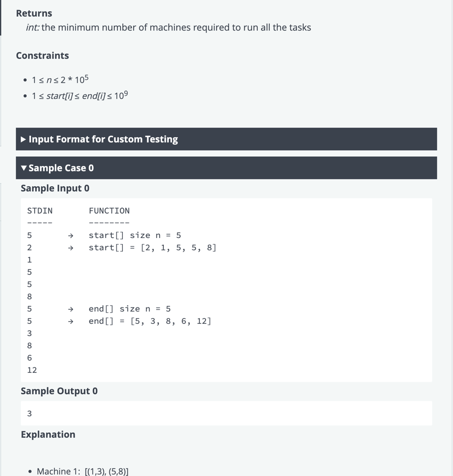This screenshot has height=476, width=453.
Task: Click the sample output value 3
Action: (x=30, y=414)
